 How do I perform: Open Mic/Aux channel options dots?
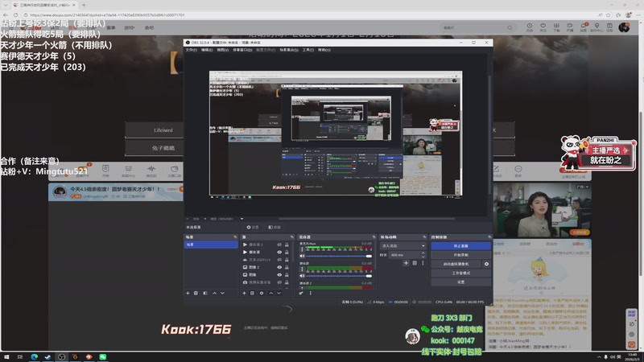pyautogui.click(x=303, y=249)
